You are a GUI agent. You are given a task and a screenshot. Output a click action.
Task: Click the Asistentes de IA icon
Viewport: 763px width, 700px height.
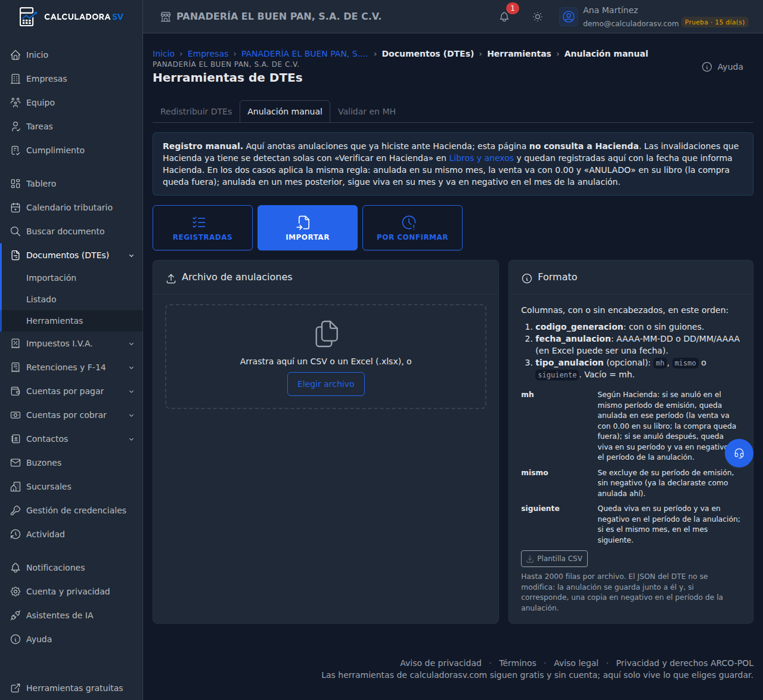pyautogui.click(x=15, y=615)
